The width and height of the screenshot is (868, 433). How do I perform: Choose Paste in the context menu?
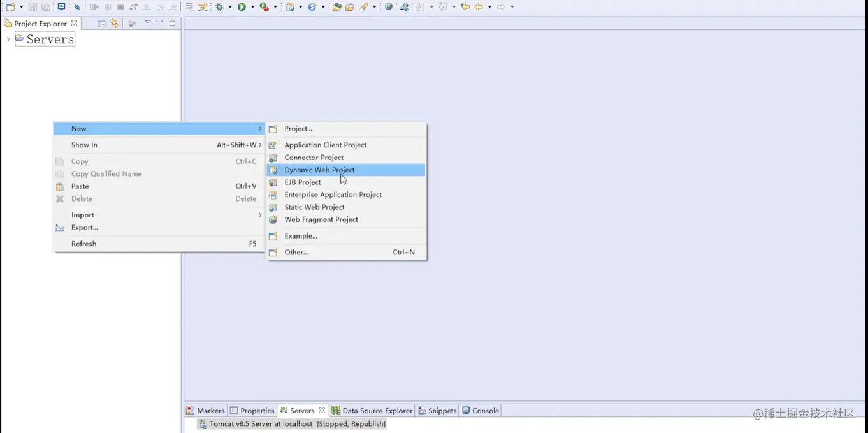point(159,186)
